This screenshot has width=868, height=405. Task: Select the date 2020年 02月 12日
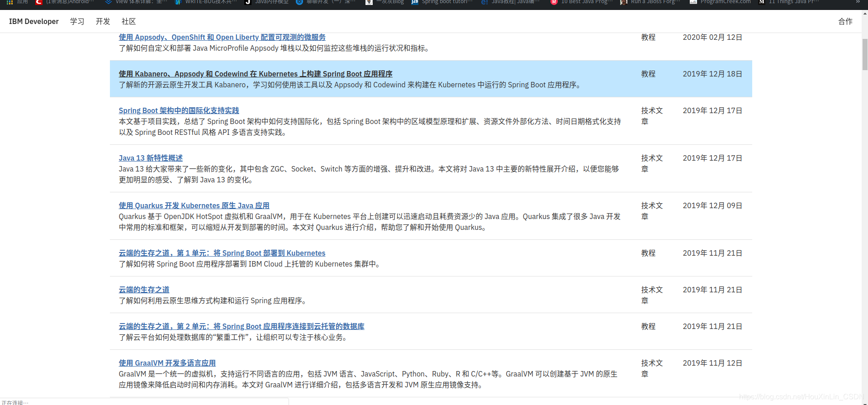[712, 37]
